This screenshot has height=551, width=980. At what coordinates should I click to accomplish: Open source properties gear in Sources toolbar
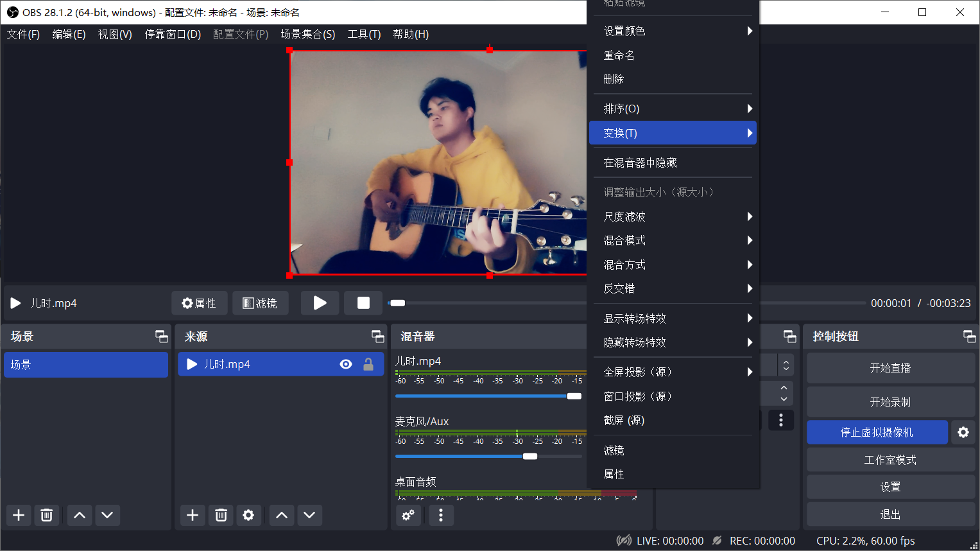248,515
